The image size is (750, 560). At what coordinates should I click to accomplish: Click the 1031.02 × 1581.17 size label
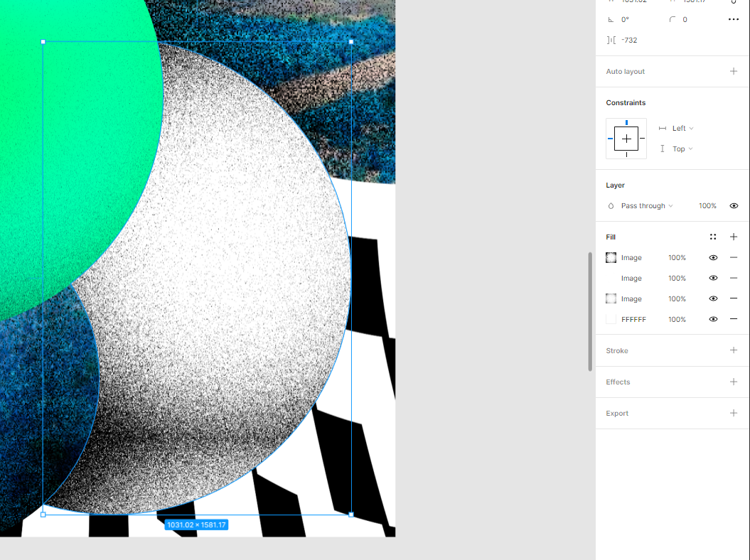point(196,524)
